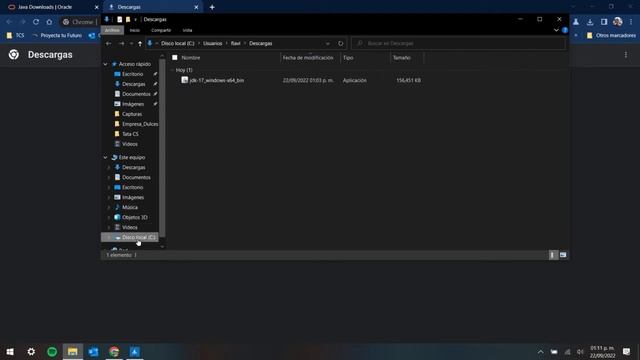Screen dimensions: 640x360
Task: Switch to details view icon
Action: click(553, 255)
